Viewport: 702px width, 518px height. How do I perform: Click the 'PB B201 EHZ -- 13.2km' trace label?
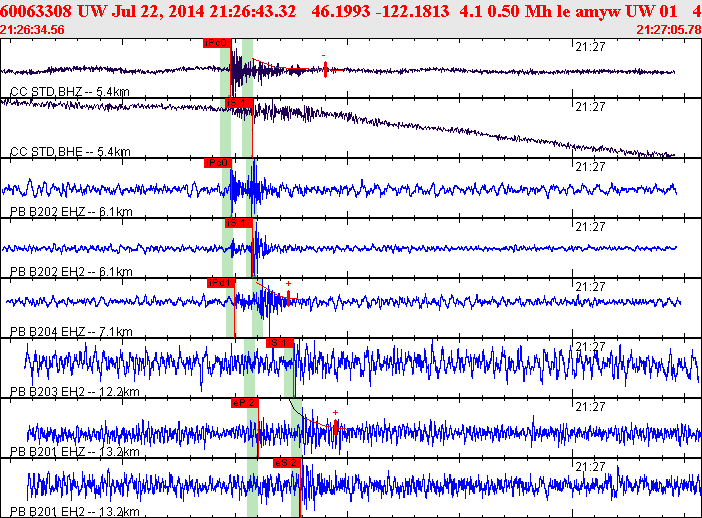pos(75,452)
